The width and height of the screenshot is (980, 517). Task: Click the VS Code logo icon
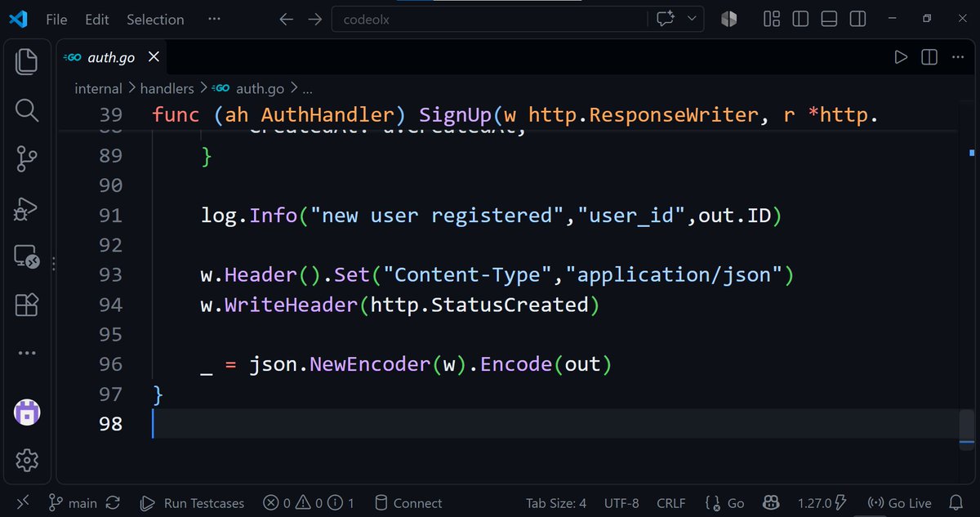point(18,19)
